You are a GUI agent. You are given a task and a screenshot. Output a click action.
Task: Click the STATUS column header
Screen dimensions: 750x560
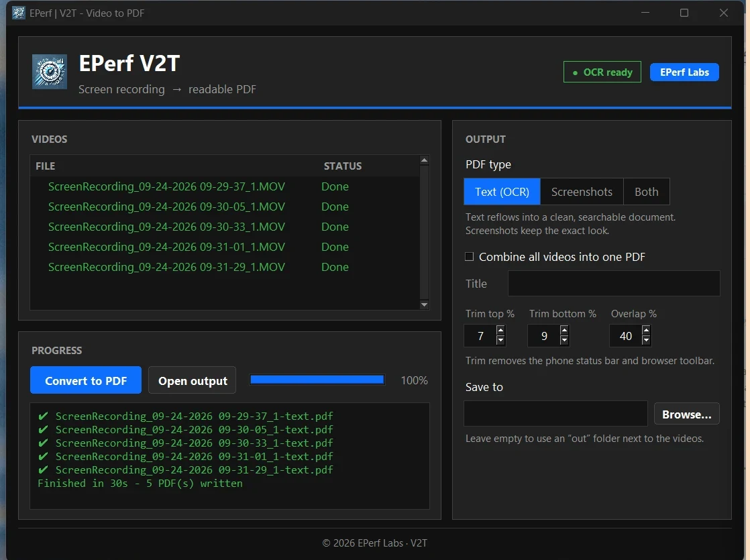point(343,166)
